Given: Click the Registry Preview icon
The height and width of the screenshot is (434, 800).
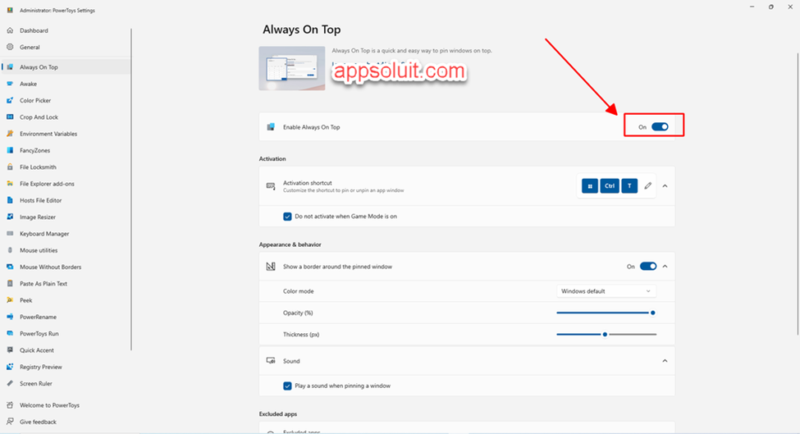Looking at the screenshot, I should point(10,367).
